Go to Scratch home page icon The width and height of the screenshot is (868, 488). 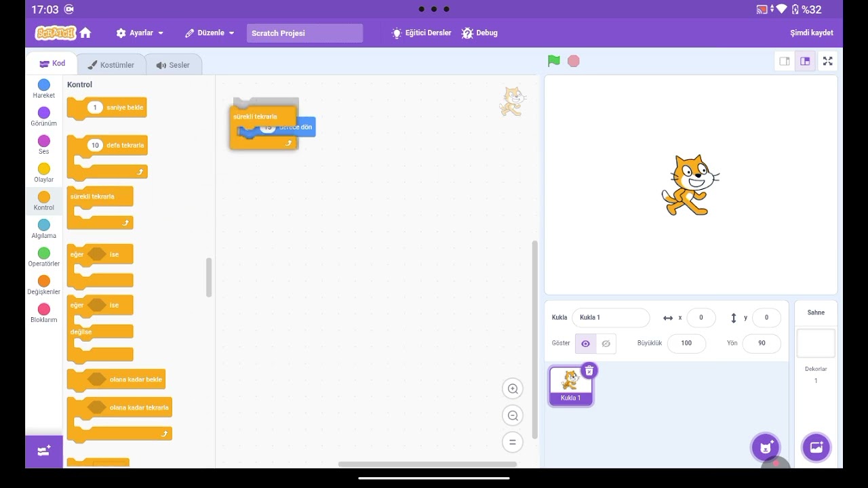pos(85,33)
